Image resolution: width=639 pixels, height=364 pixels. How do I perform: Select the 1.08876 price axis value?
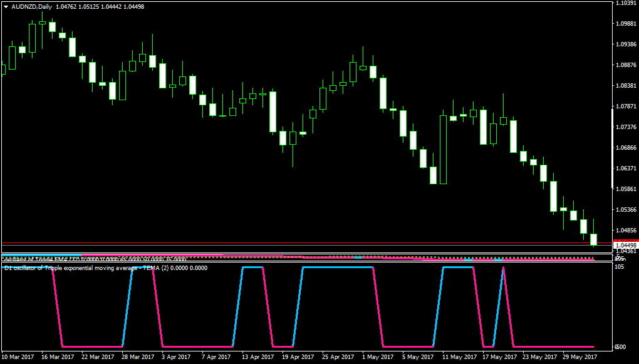point(626,65)
